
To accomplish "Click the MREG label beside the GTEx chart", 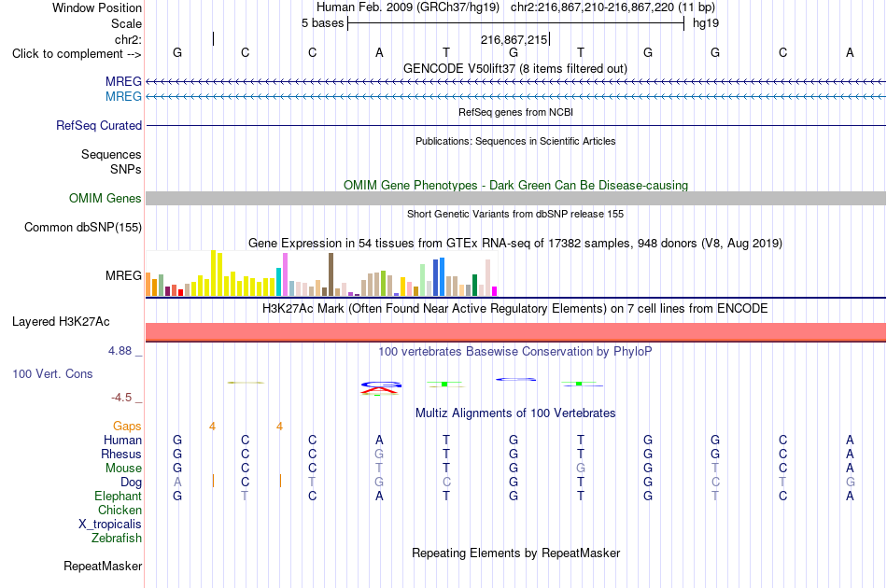I will coord(123,276).
